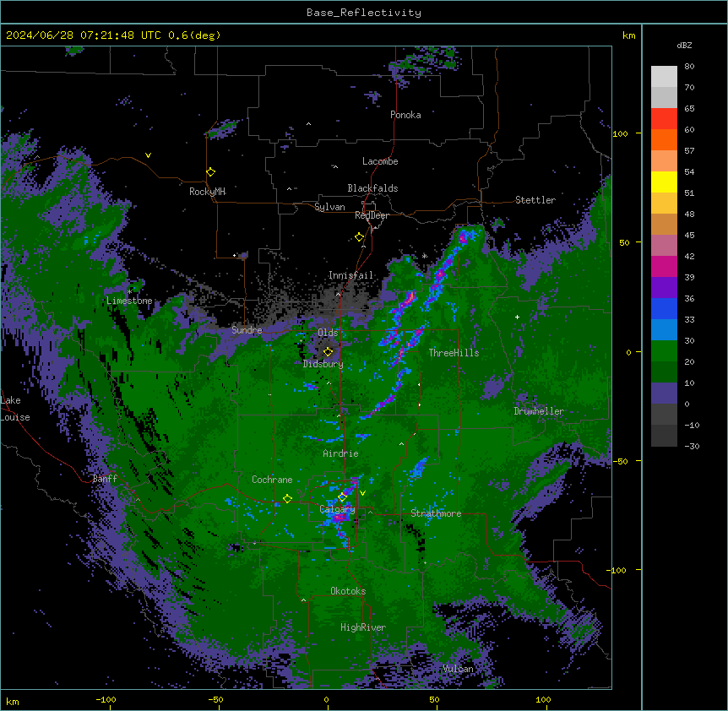Click the Banff town label
The height and width of the screenshot is (711, 728).
coord(105,479)
